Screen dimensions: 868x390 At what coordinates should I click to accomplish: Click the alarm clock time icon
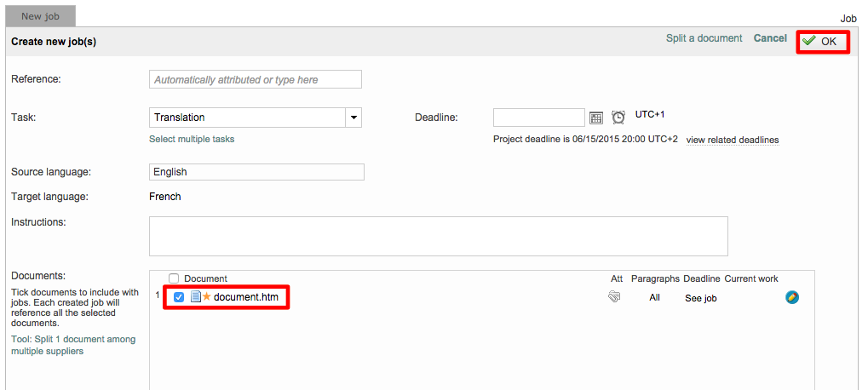point(618,118)
